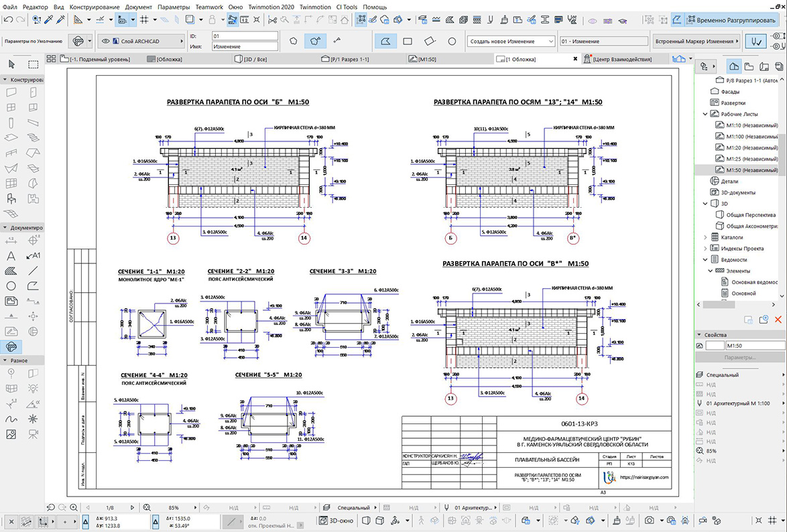The width and height of the screenshot is (787, 532).
Task: Select the Inject Parameters syringe icon
Action: (x=61, y=19)
